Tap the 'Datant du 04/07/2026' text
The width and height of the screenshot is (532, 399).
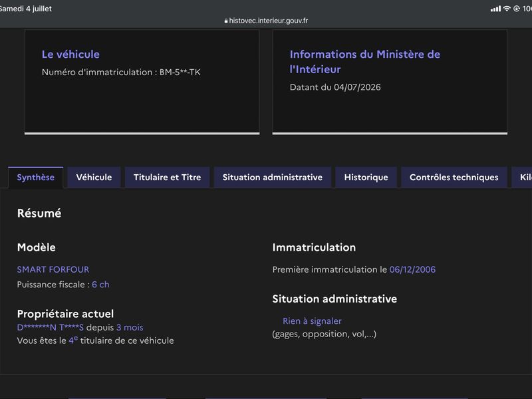pos(335,87)
